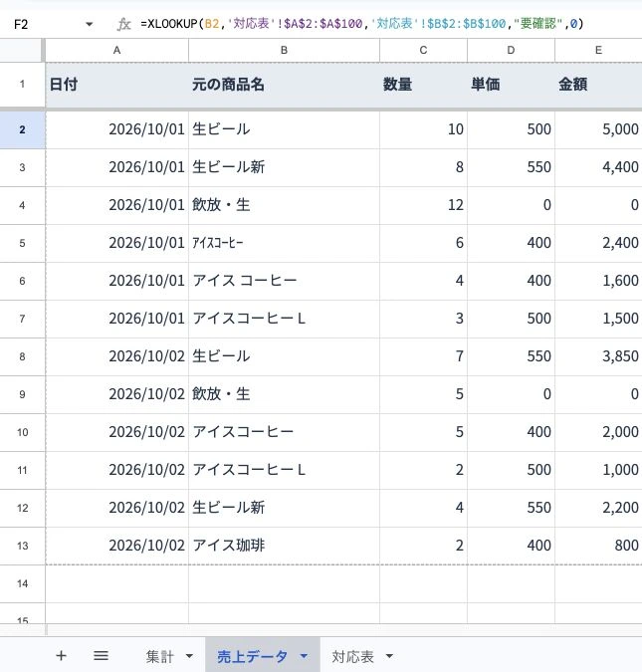Open the 売上データ tab dropdown arrow
Image resolution: width=642 pixels, height=672 pixels.
point(304,656)
